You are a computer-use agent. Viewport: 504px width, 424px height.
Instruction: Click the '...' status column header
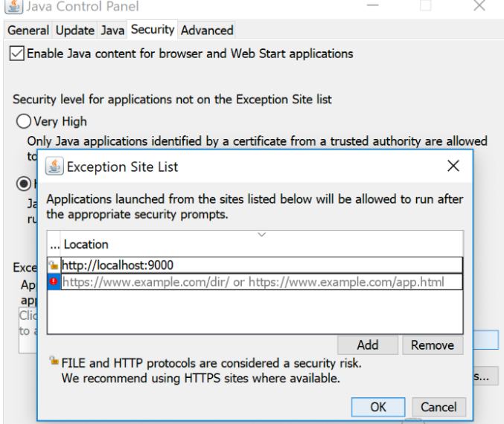pyautogui.click(x=54, y=244)
